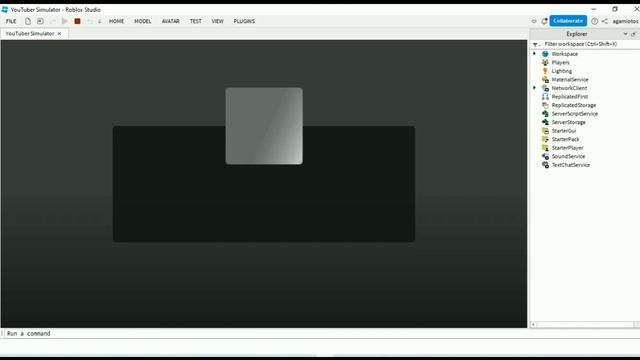Switch to the AVATAR tab

click(x=171, y=21)
